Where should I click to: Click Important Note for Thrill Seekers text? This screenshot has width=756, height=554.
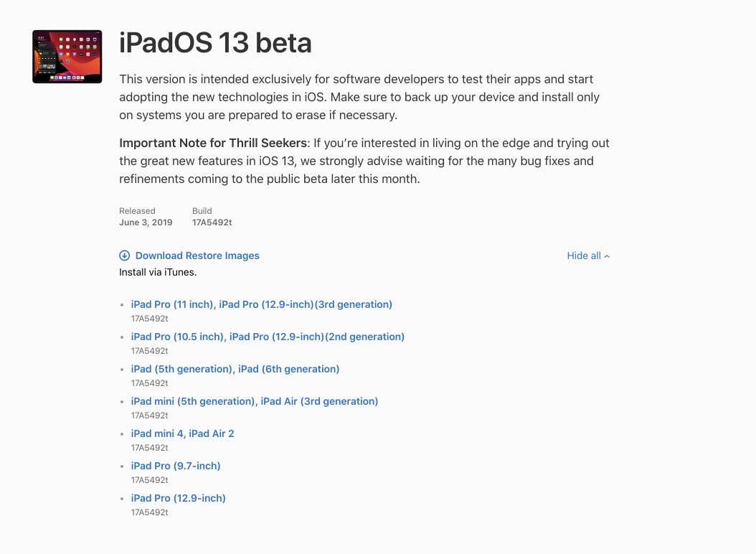point(213,143)
